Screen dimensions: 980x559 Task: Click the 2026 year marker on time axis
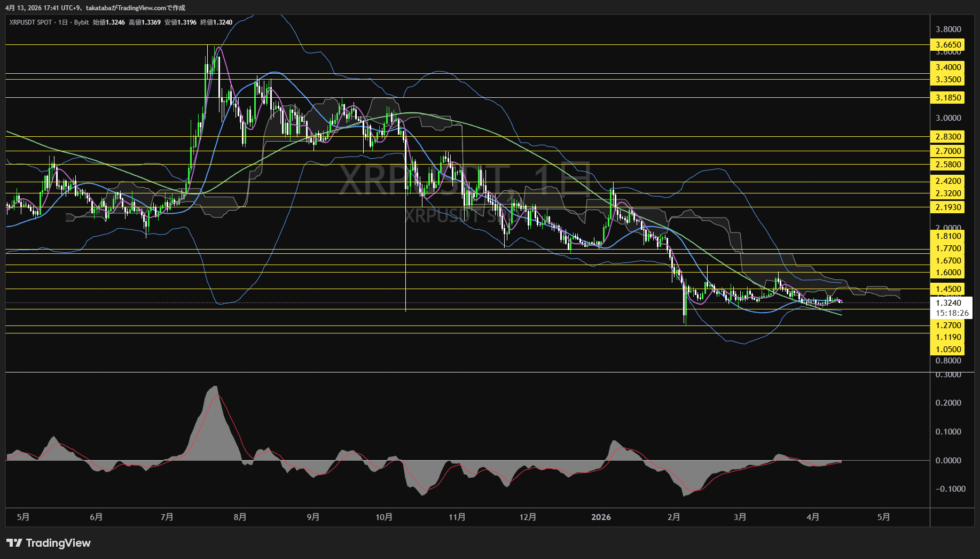point(601,517)
